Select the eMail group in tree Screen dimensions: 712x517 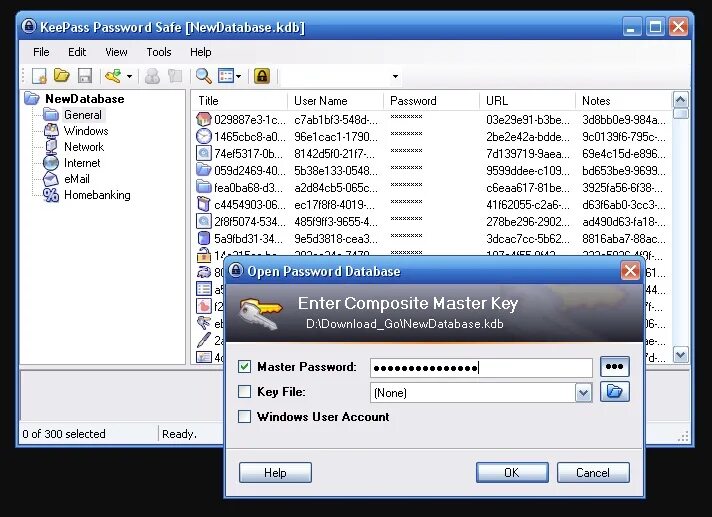click(x=77, y=179)
